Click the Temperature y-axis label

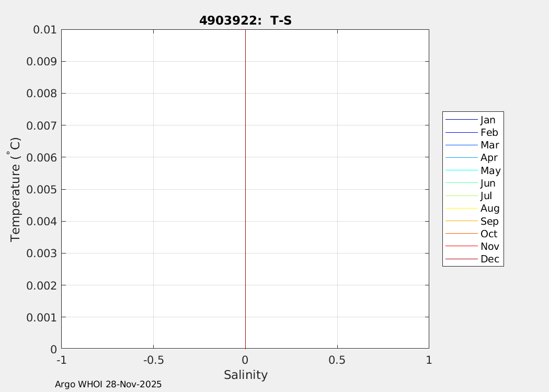(16, 189)
